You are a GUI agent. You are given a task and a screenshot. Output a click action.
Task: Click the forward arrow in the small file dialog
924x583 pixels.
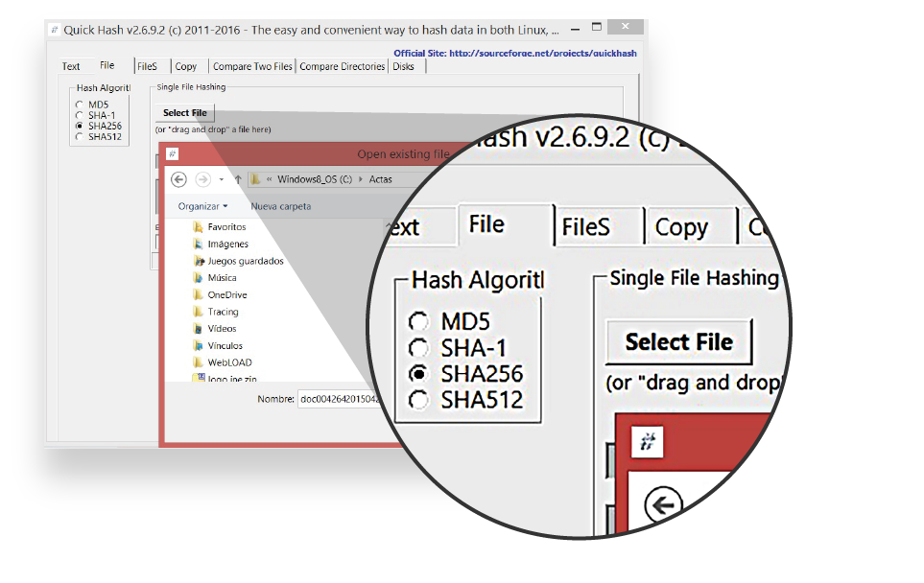(x=202, y=179)
